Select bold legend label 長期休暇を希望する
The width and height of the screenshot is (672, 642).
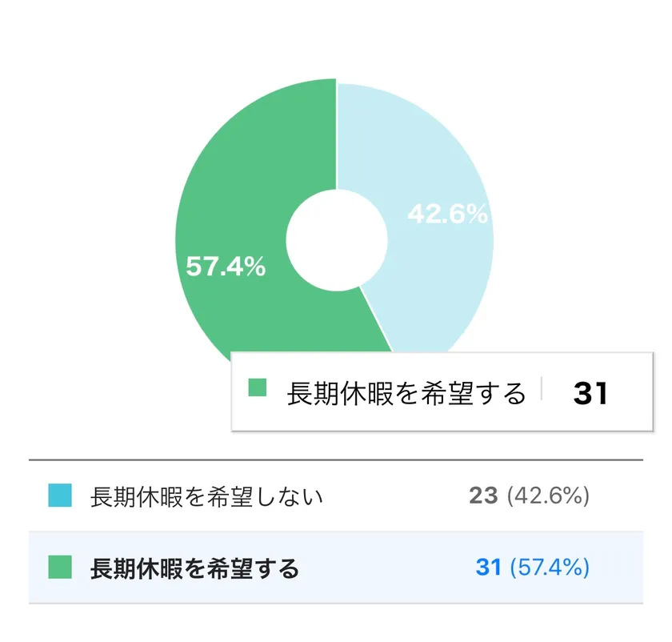coord(195,569)
